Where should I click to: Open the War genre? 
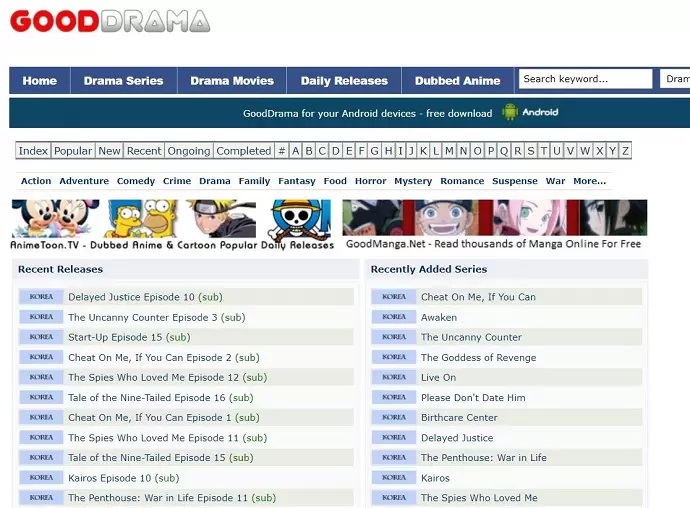[555, 181]
